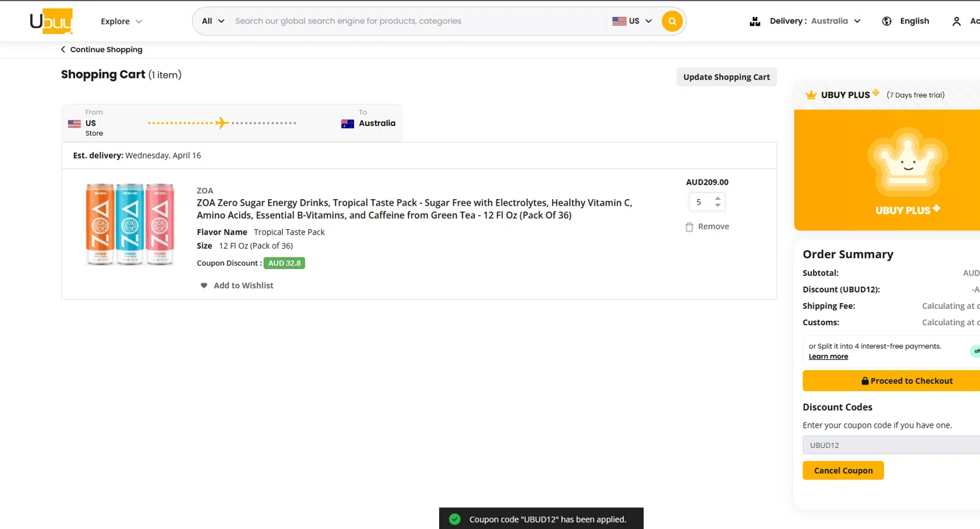
Task: Open the US store selector dropdown
Action: (632, 21)
